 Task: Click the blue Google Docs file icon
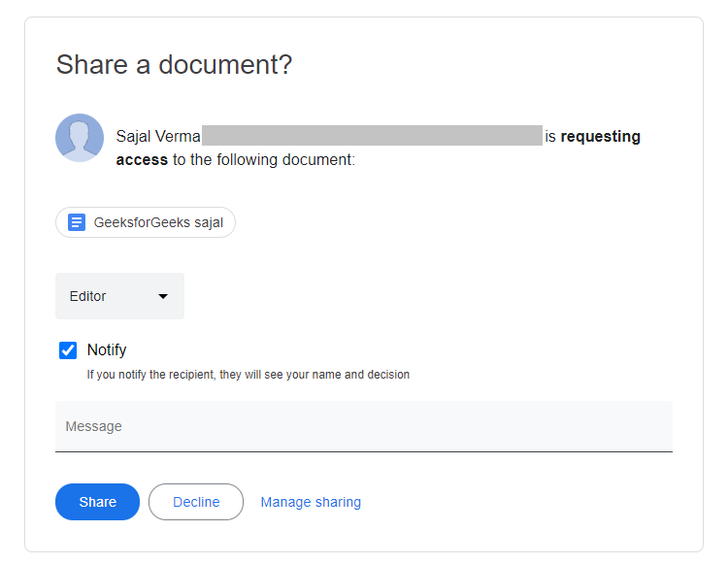77,222
